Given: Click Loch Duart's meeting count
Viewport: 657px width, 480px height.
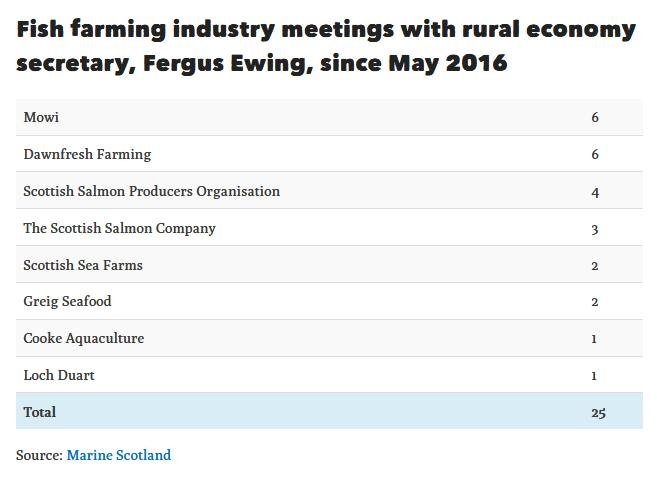Looking at the screenshot, I should [x=594, y=375].
